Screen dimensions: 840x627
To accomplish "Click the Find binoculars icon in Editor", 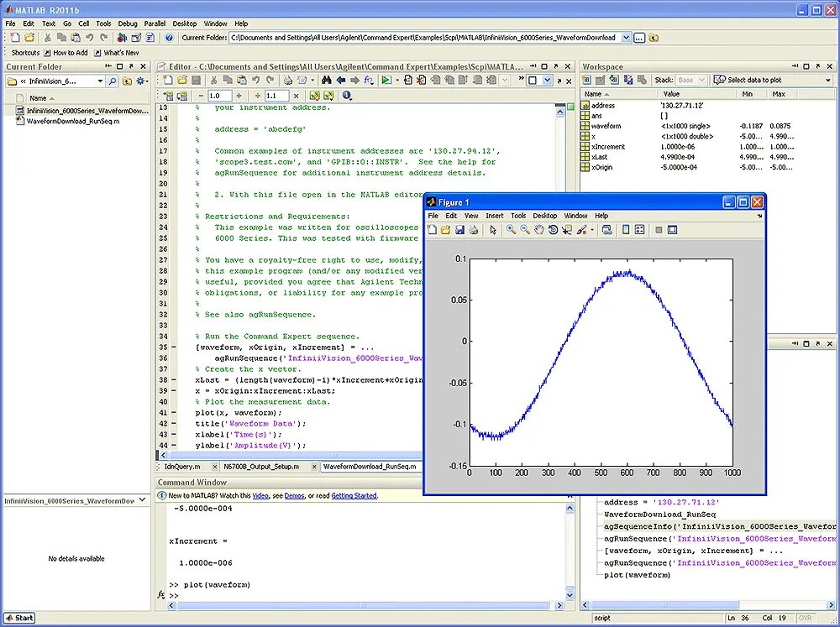I will pos(326,81).
